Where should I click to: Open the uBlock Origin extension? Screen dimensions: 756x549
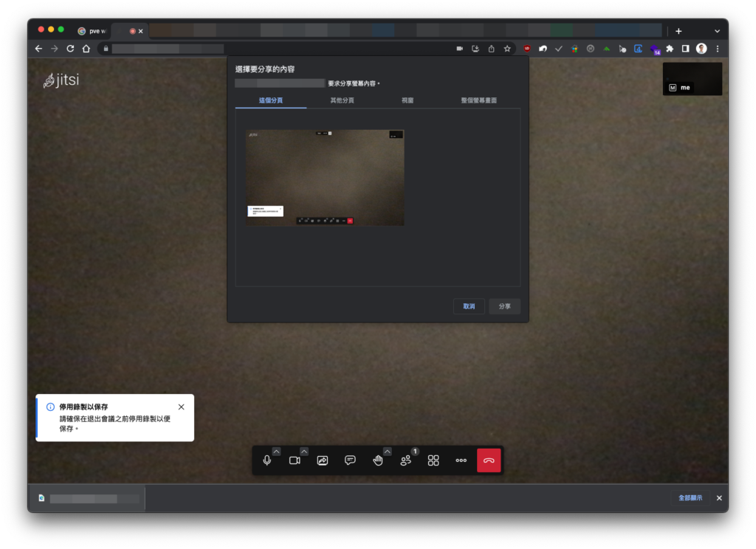[527, 49]
